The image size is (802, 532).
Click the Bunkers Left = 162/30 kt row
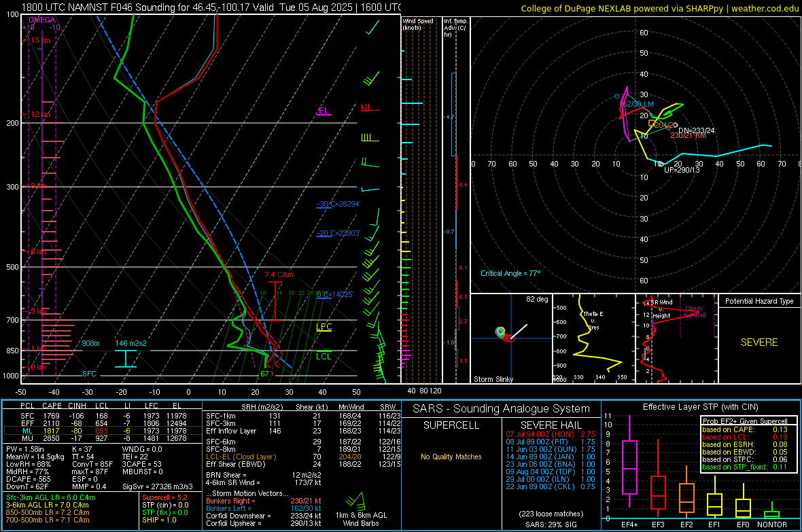point(264,508)
